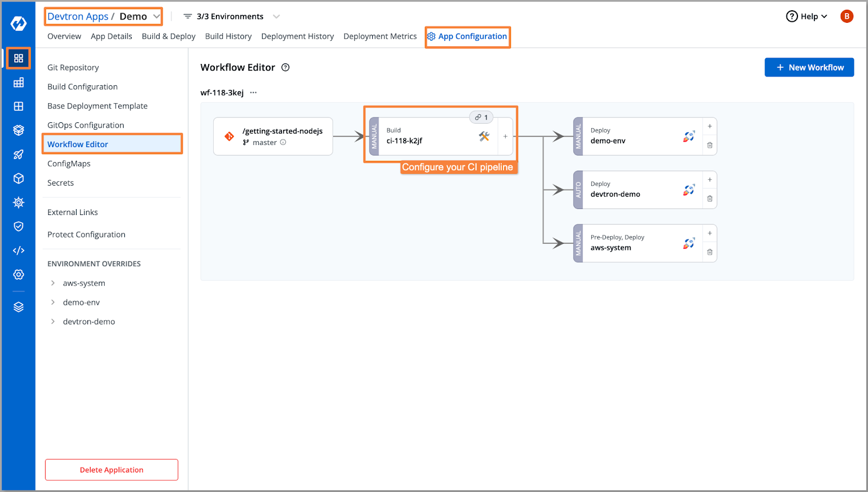
Task: Open the wf-118-3kej three-dot menu
Action: click(x=253, y=93)
